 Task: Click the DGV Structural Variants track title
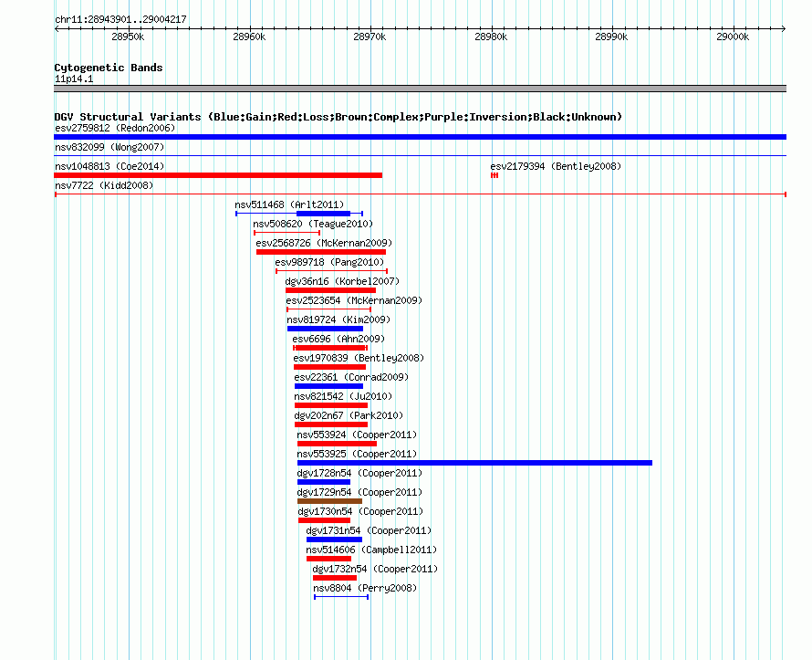coord(338,117)
